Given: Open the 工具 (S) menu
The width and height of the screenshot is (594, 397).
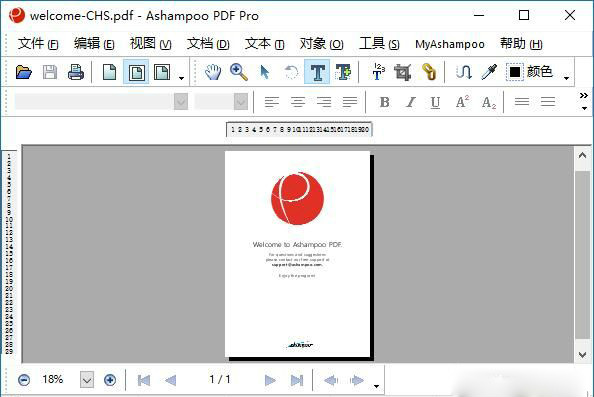Looking at the screenshot, I should pos(379,44).
